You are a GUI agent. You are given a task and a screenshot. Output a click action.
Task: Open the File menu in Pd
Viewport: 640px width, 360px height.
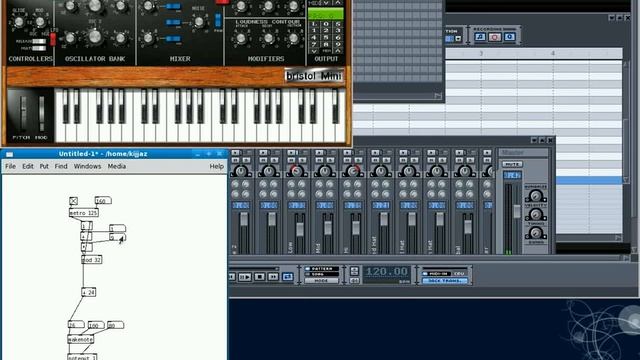11,166
